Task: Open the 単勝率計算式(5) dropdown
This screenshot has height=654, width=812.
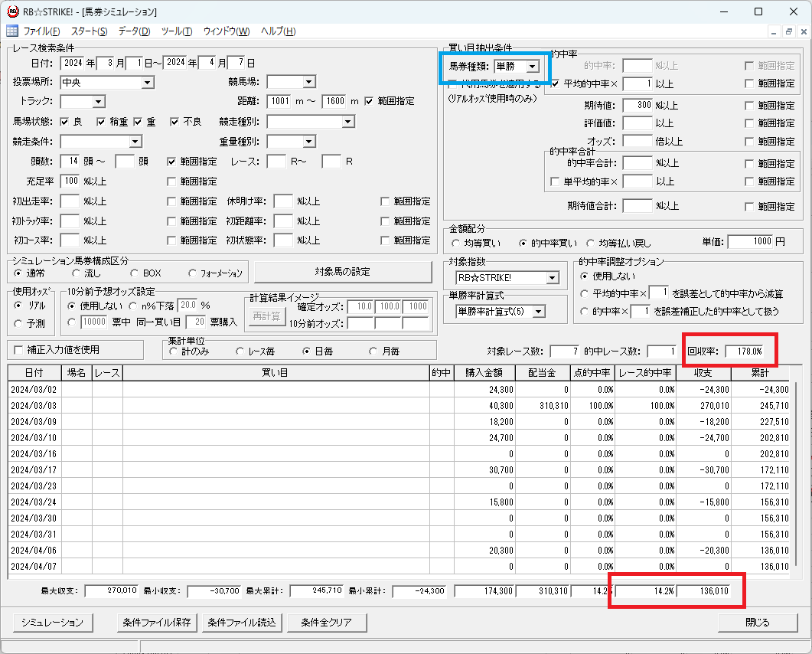Action: pyautogui.click(x=539, y=312)
